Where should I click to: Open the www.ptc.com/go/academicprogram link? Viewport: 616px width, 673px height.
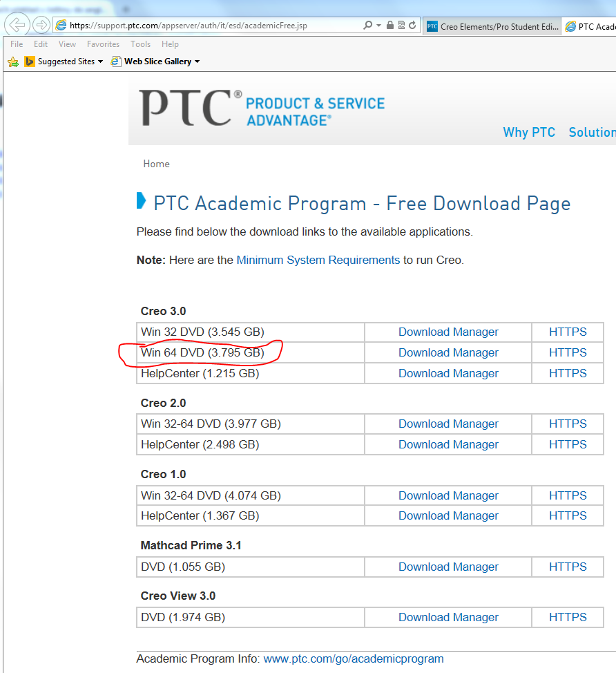354,659
